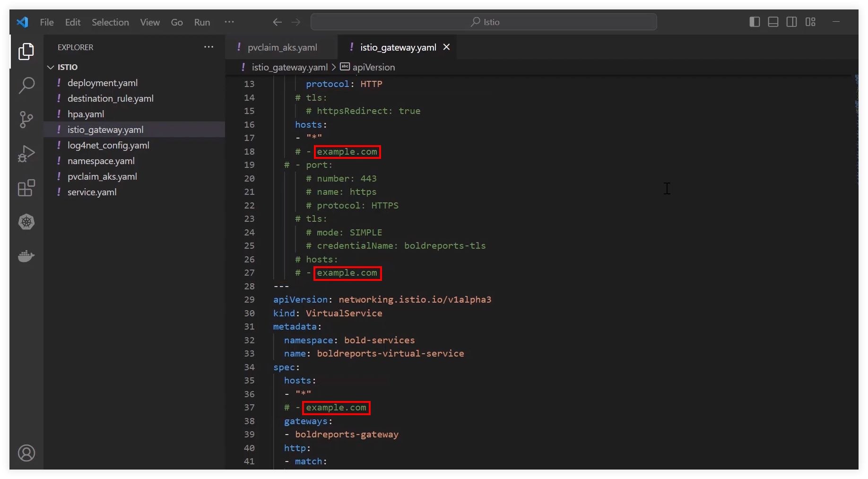This screenshot has width=868, height=479.
Task: Click the VS Code logo icon
Action: coord(22,22)
